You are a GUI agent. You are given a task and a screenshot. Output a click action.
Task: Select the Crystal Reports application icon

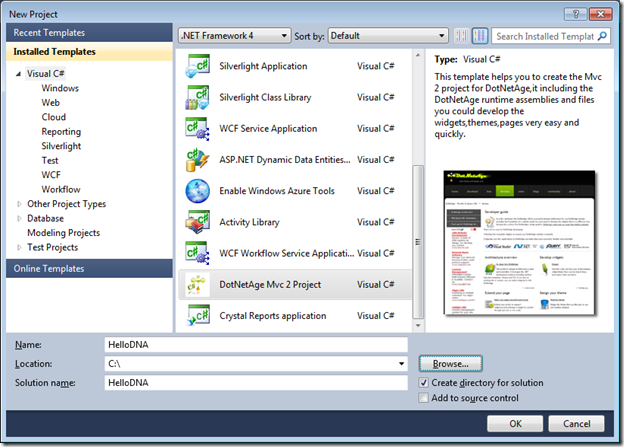197,316
